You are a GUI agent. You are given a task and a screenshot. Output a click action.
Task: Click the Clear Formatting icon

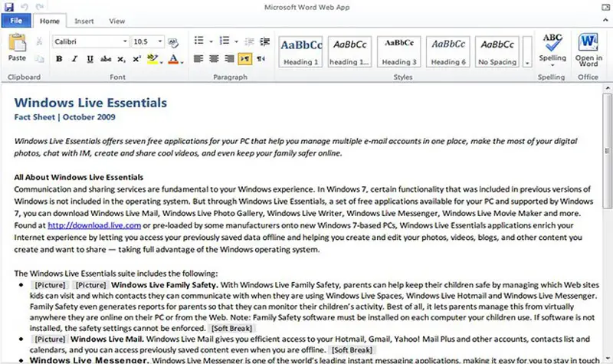click(x=173, y=42)
